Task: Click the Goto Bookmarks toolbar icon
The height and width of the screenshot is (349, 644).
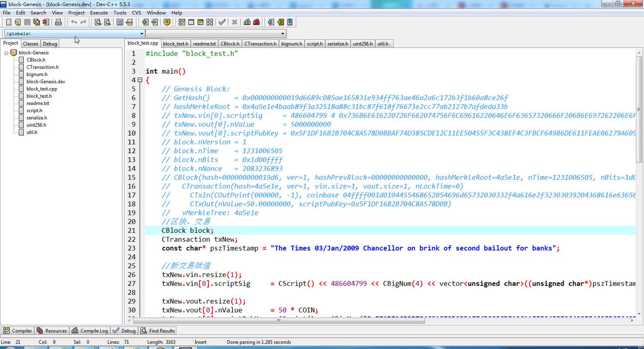Action: coord(290,22)
